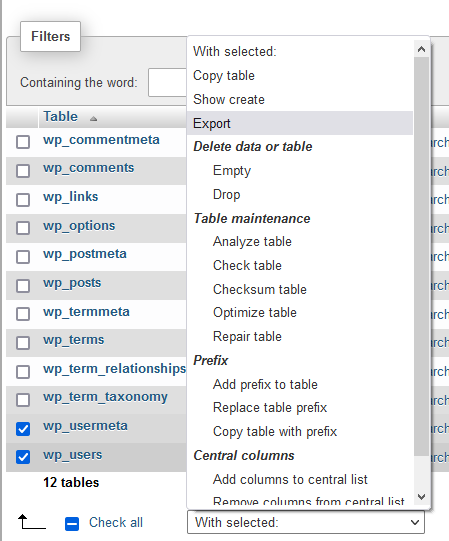Viewport: 449px width, 541px height.
Task: Select the wp_terms checkbox
Action: pyautogui.click(x=23, y=343)
